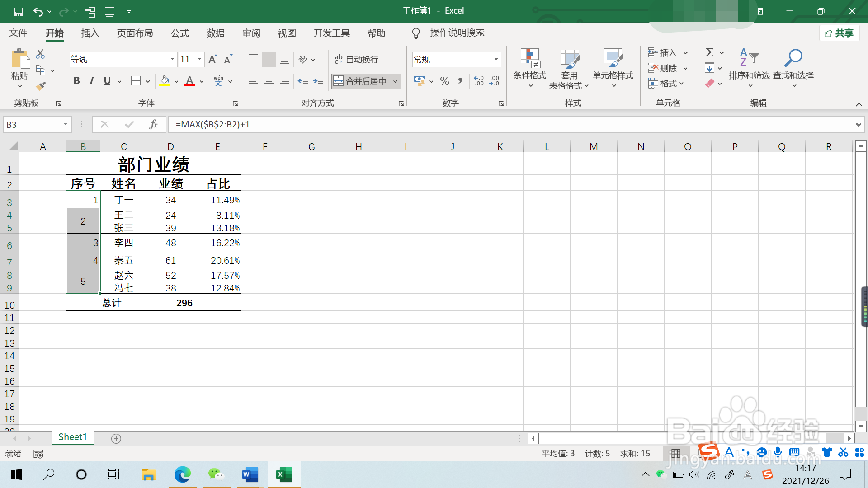868x488 pixels.
Task: Click the Cut scissors icon
Action: (40, 54)
